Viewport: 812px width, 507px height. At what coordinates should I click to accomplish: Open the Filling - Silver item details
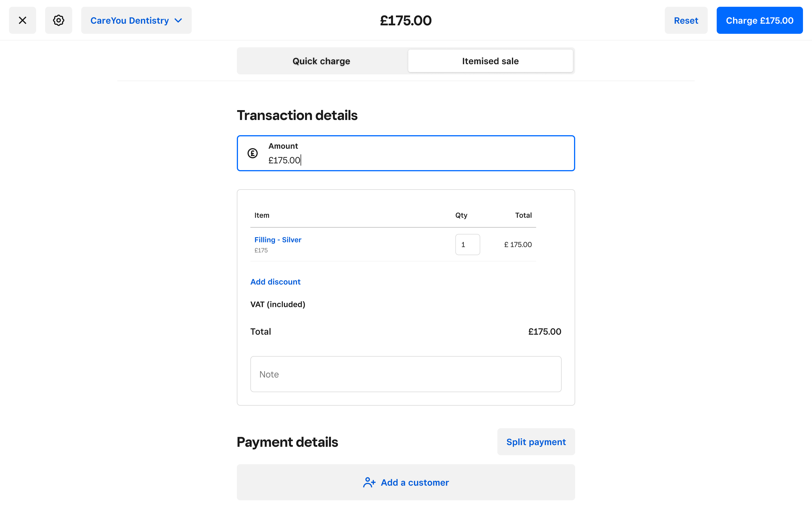click(x=277, y=239)
